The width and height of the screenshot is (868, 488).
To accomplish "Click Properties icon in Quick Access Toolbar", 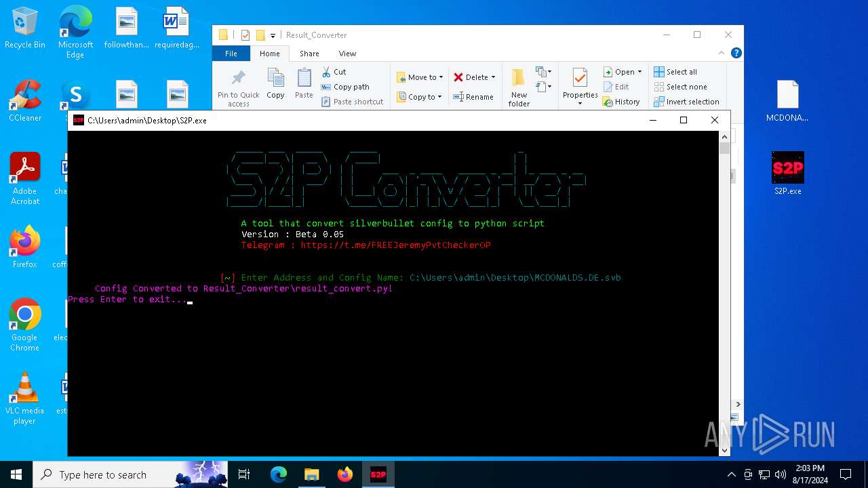I will click(245, 35).
